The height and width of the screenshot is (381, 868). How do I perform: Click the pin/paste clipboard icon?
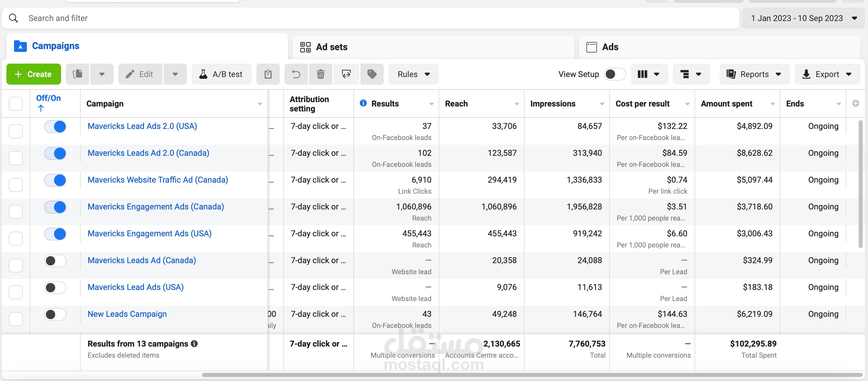coord(268,74)
